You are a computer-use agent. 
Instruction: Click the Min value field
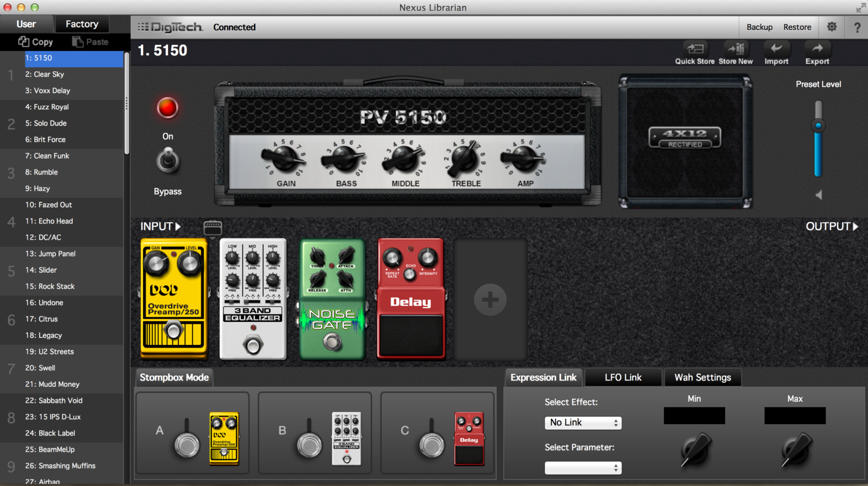pos(694,416)
